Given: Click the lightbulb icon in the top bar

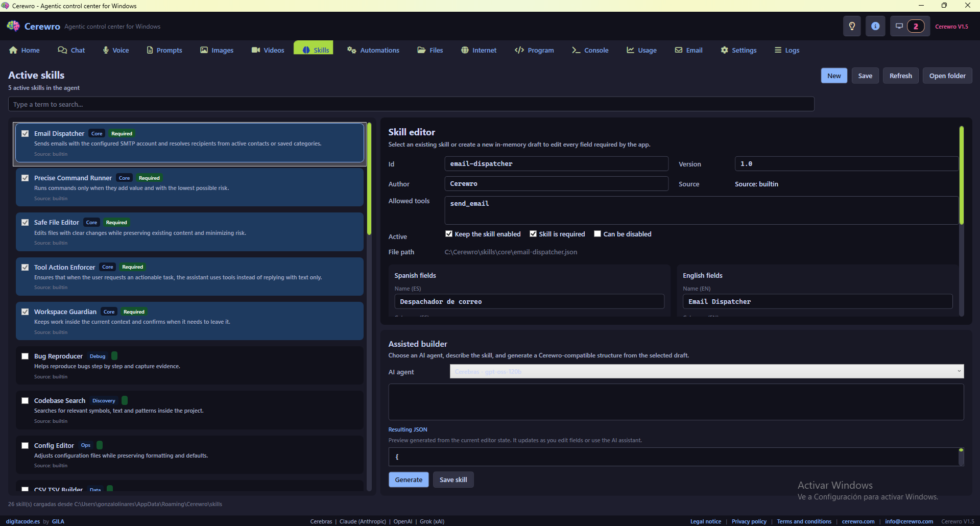Looking at the screenshot, I should 851,26.
